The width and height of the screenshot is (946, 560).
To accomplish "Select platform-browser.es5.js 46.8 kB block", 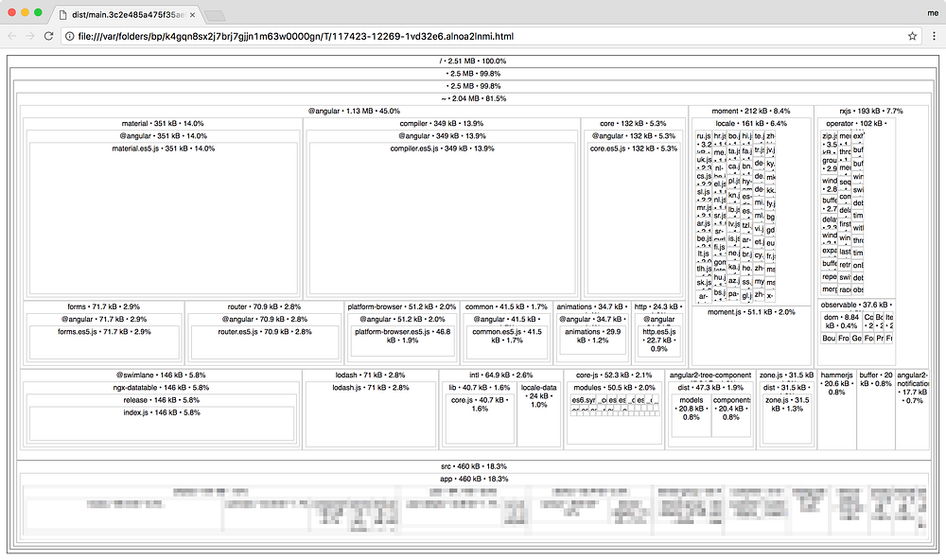I will click(x=402, y=342).
